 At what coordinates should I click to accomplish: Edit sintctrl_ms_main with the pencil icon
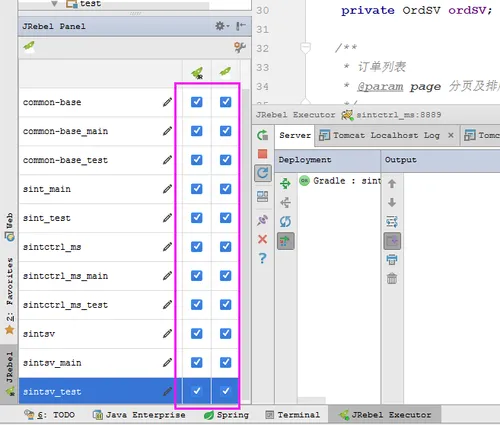pos(167,276)
